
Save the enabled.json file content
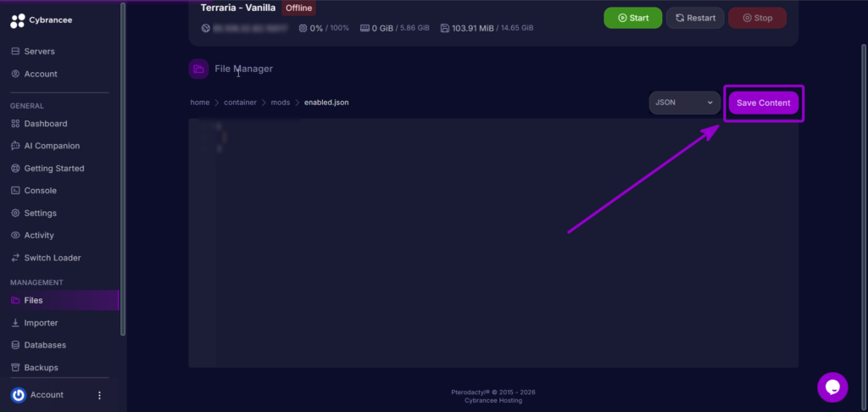point(764,103)
